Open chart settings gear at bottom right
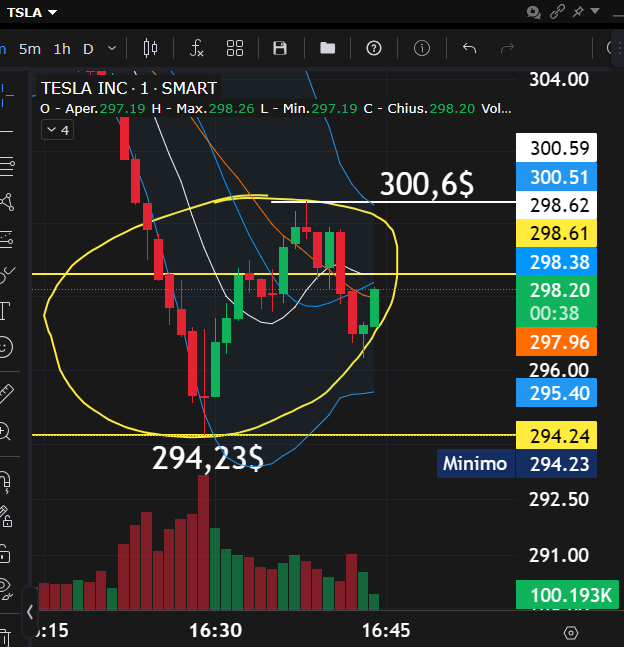Screen dimensions: 624x647 (571, 633)
